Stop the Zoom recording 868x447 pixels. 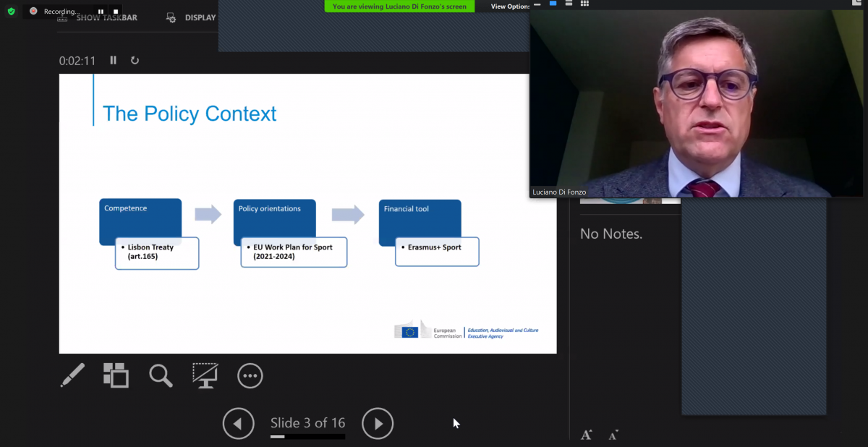(x=116, y=12)
